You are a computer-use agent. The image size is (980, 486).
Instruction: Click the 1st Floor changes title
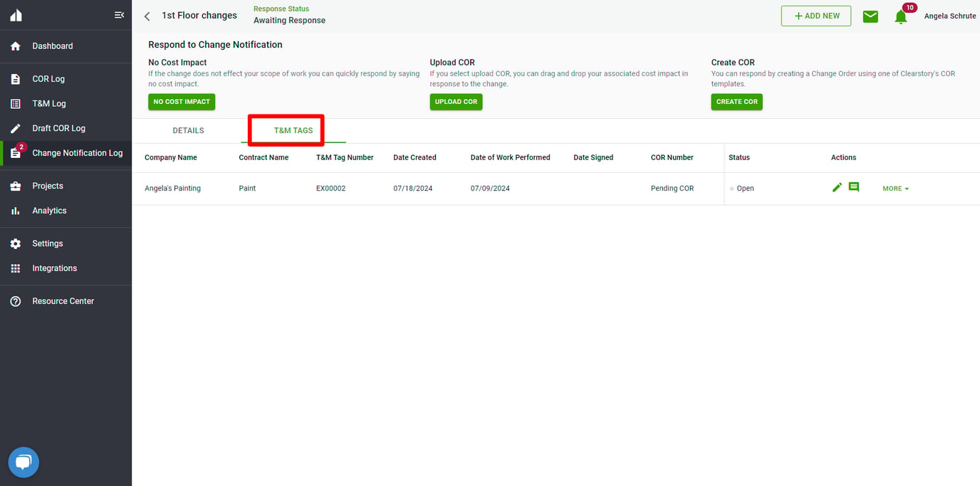(199, 16)
